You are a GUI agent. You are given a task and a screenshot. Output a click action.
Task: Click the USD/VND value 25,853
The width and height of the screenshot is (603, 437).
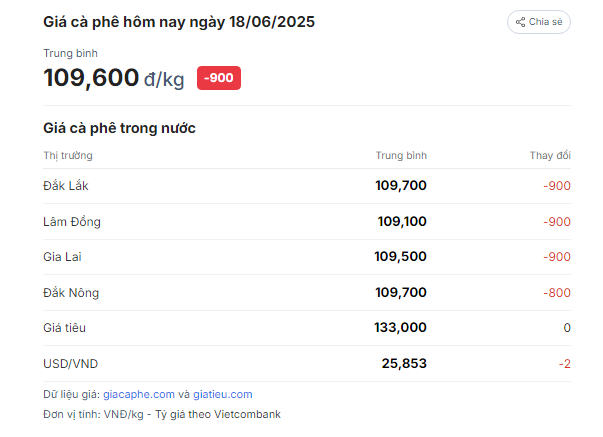[404, 364]
